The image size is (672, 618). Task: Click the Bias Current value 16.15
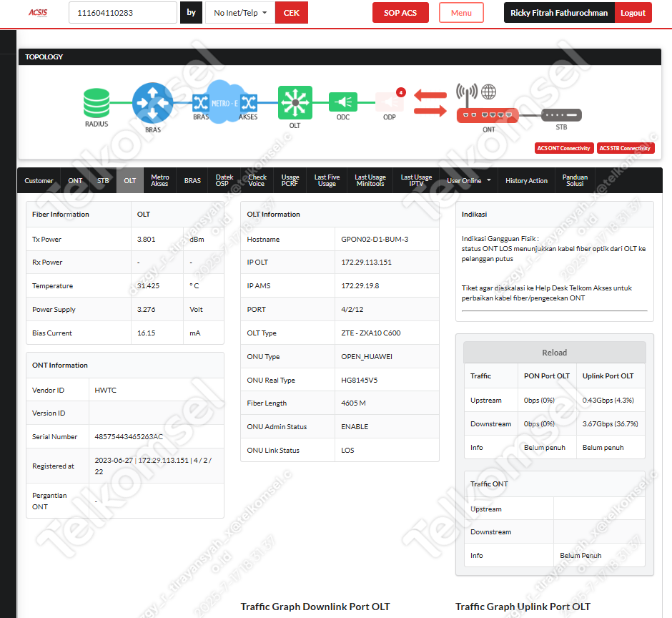(x=146, y=333)
